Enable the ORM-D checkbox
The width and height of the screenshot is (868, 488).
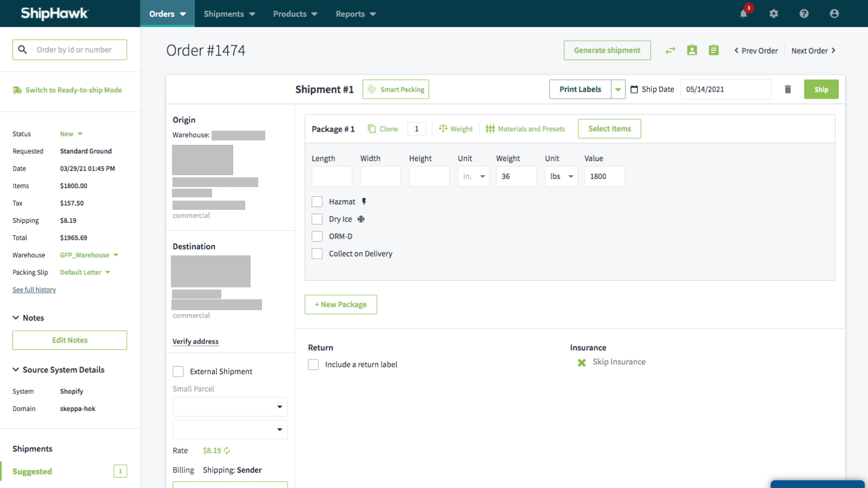(x=317, y=236)
